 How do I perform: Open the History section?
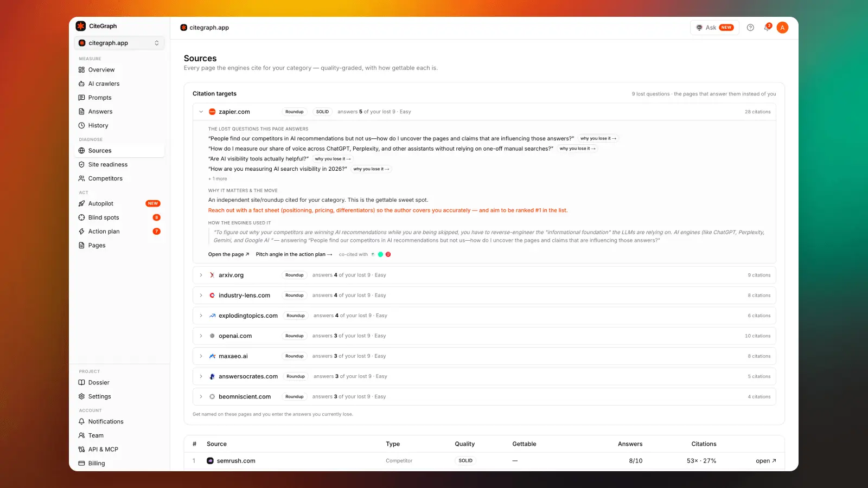98,125
